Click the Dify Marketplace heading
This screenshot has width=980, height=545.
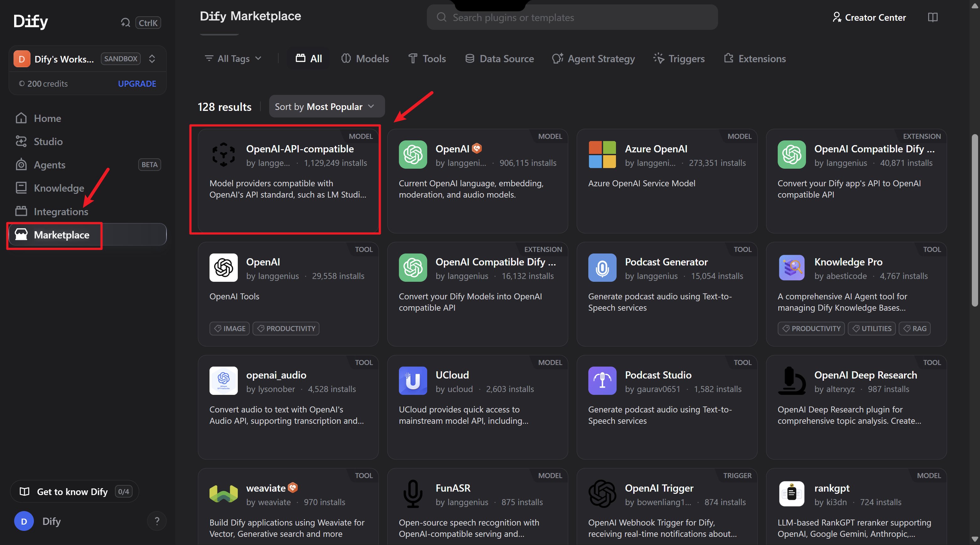click(x=251, y=16)
